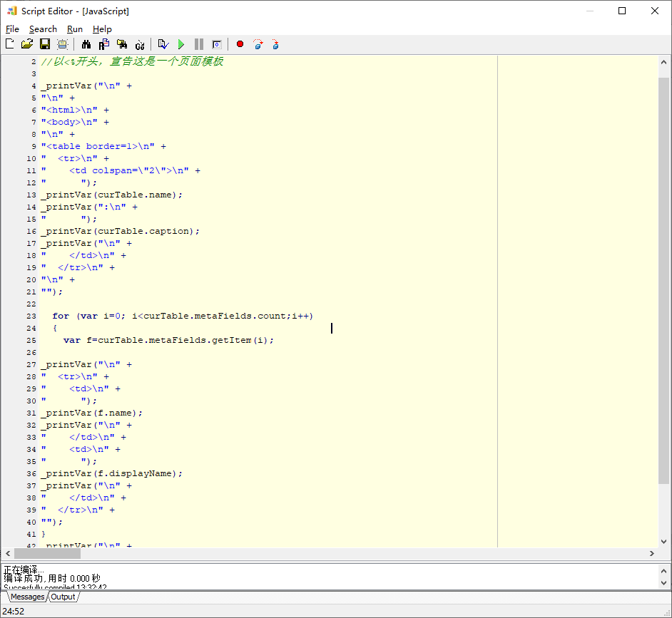The height and width of the screenshot is (618, 672).
Task: Open Find with binoculars icon
Action: click(86, 44)
